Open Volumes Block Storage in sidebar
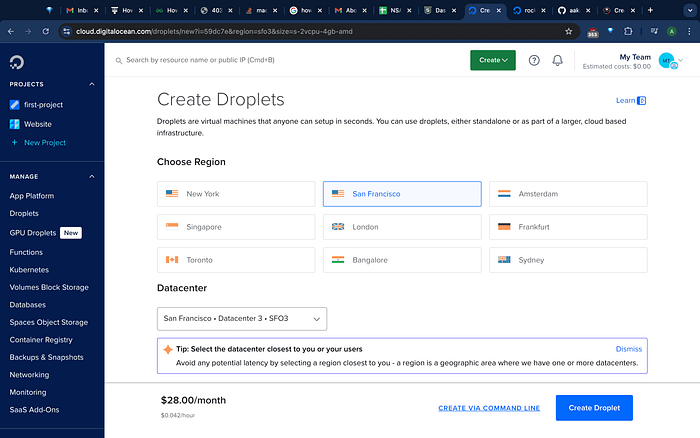700x438 pixels. [x=49, y=287]
